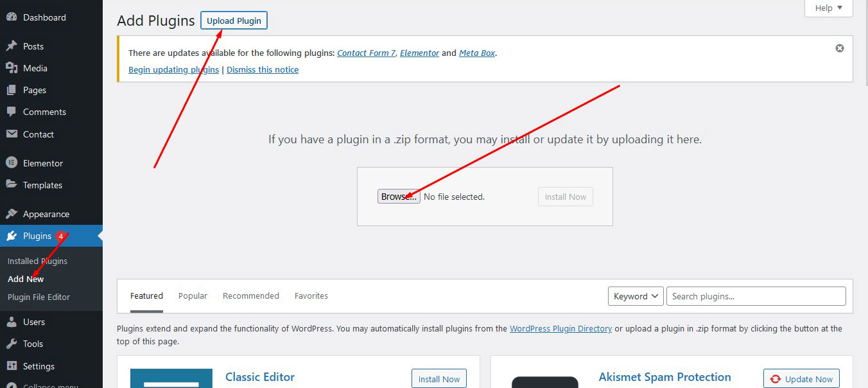Switch to the Popular plugins tab

(193, 296)
